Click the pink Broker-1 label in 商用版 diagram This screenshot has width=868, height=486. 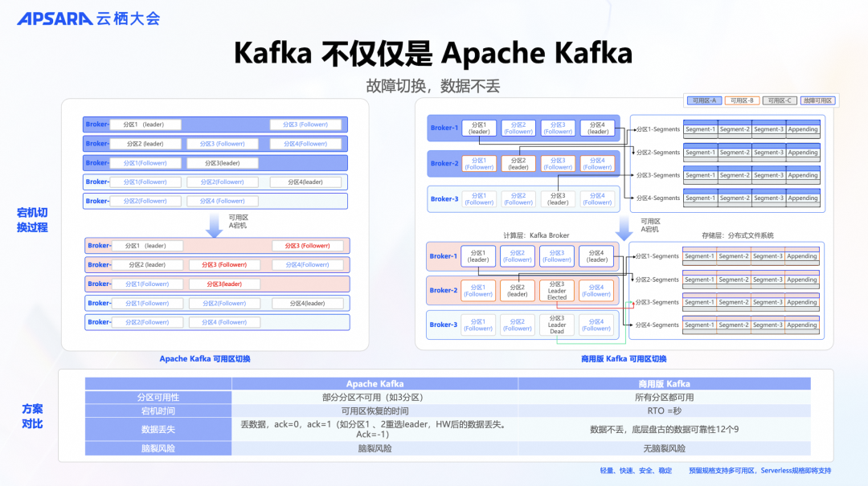(444, 256)
